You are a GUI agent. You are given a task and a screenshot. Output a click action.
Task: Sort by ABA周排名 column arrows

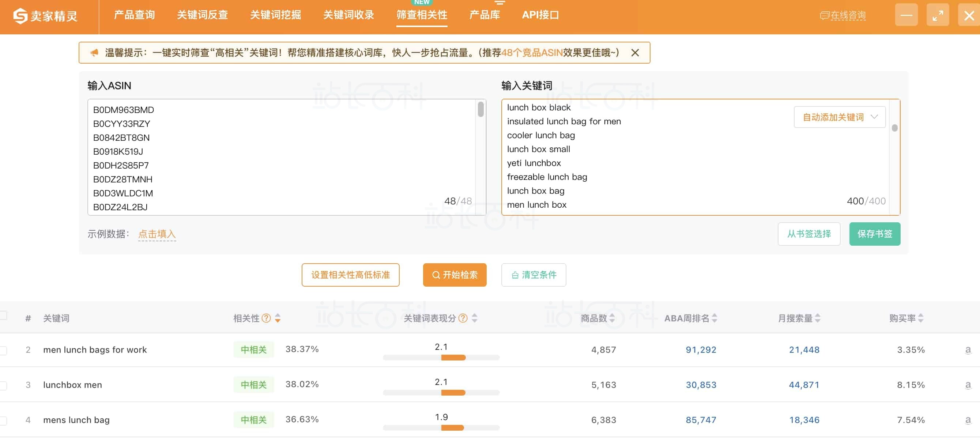pyautogui.click(x=714, y=318)
